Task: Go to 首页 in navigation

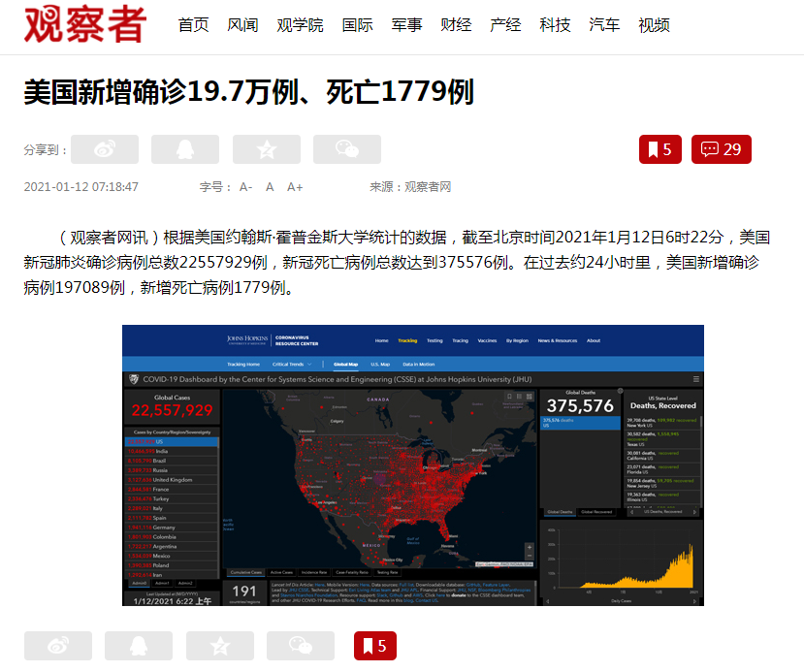Action: [x=193, y=24]
